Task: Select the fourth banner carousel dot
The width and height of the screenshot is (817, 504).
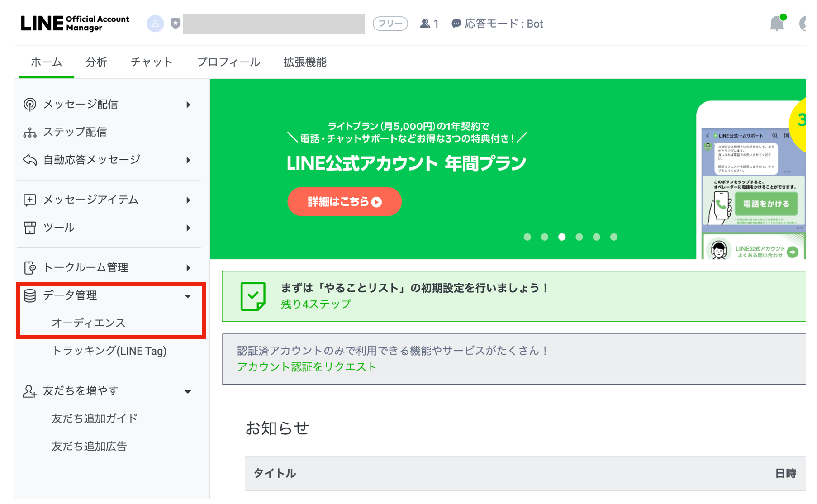Action: tap(579, 237)
